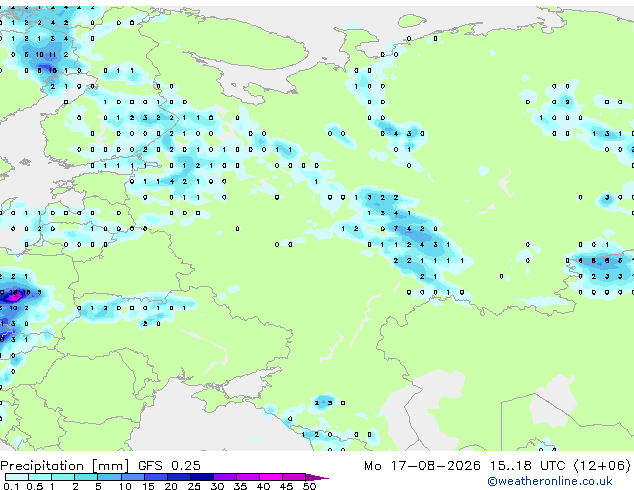Select the legend swatch between 2 and 5
This screenshot has height=490, width=634.
pyautogui.click(x=86, y=477)
